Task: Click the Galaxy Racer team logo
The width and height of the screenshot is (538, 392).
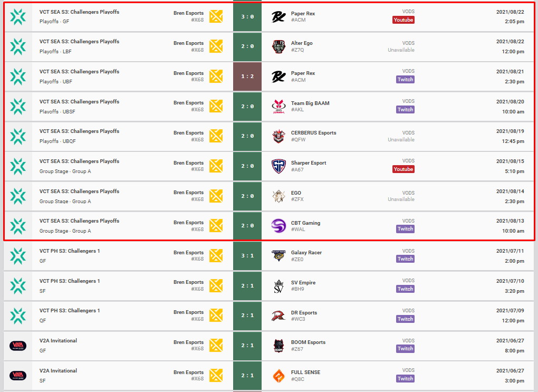Action: (278, 255)
